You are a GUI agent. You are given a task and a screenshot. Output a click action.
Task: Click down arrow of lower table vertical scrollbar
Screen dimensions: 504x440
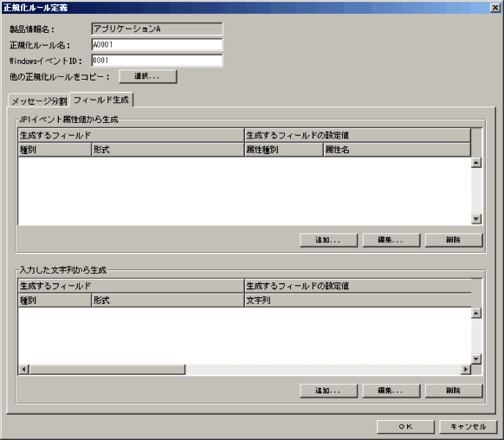point(476,359)
